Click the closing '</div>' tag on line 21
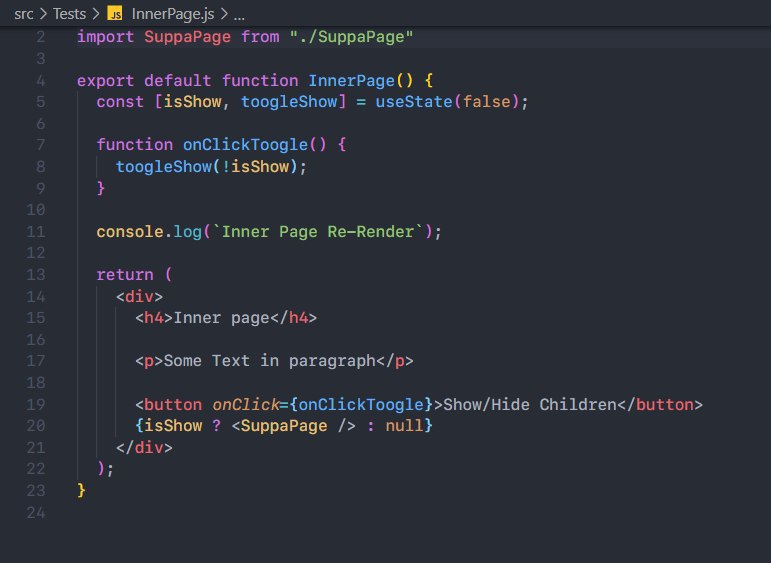The width and height of the screenshot is (771, 563). pos(144,447)
